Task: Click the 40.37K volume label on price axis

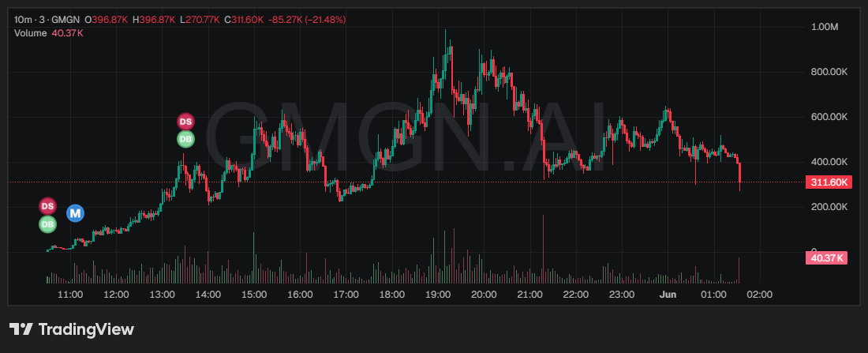Action: click(826, 257)
